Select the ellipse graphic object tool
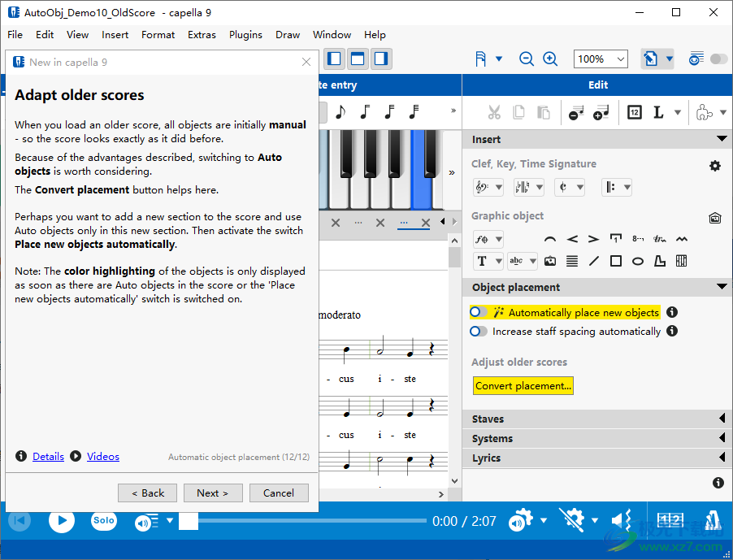Viewport: 733px width, 560px height. [x=638, y=261]
